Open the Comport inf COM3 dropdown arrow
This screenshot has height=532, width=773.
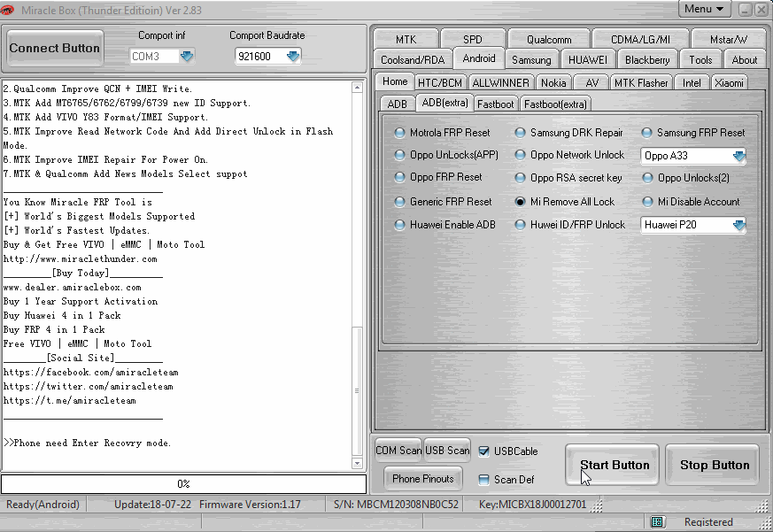click(x=187, y=56)
